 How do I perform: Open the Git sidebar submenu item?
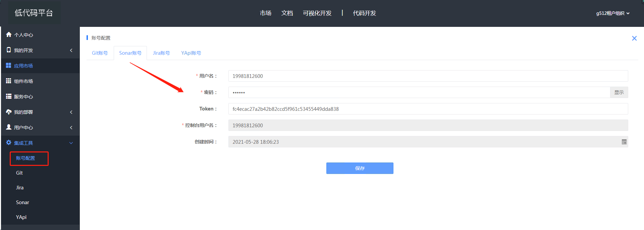pos(19,173)
